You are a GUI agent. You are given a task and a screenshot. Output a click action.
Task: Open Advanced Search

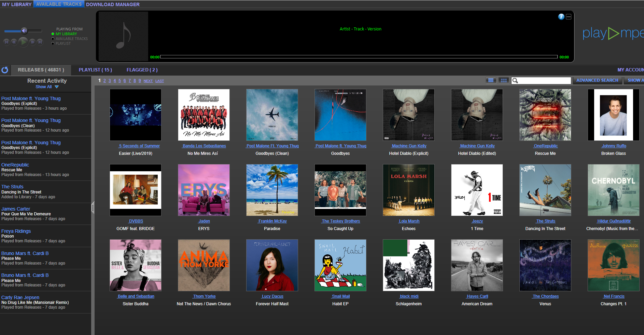pyautogui.click(x=597, y=80)
